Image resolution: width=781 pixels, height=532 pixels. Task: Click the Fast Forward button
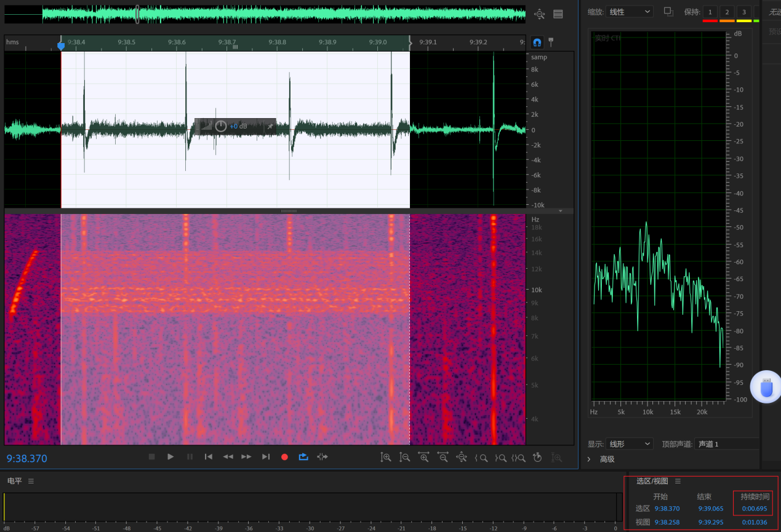pyautogui.click(x=247, y=457)
